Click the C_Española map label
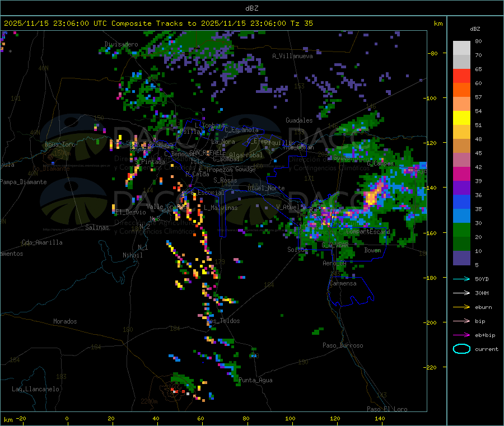The width and height of the screenshot is (504, 426). 241,130
